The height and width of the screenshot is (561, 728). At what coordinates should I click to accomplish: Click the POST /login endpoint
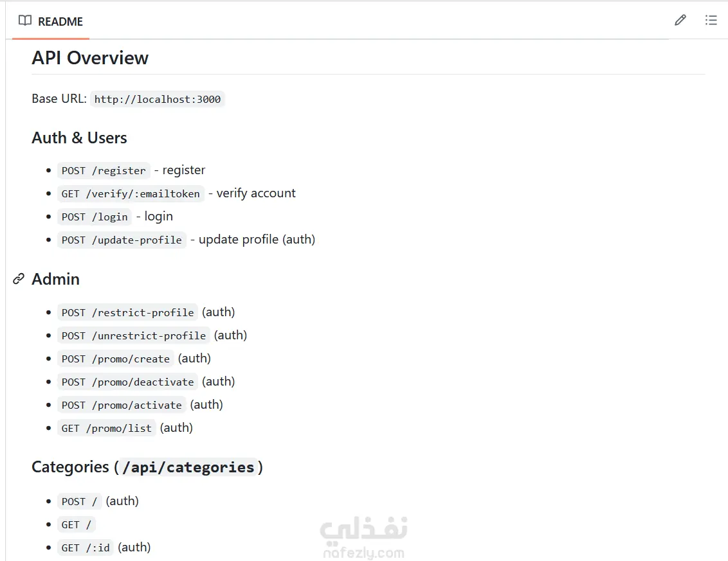[95, 217]
